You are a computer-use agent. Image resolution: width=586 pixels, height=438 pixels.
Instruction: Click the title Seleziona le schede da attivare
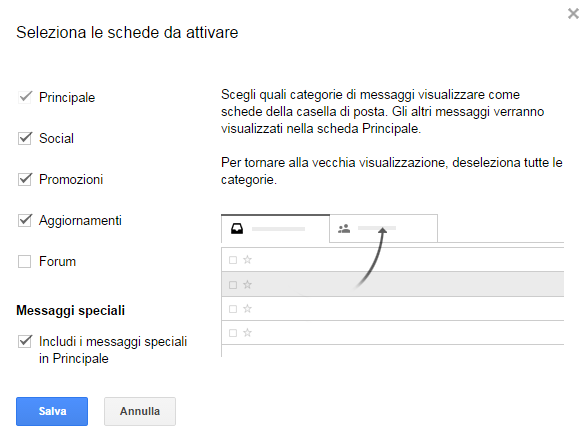coord(127,33)
